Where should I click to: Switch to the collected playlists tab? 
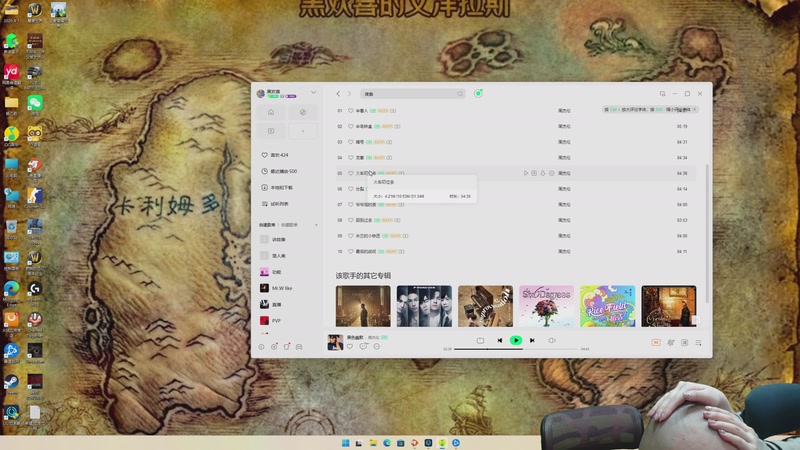[x=289, y=225]
